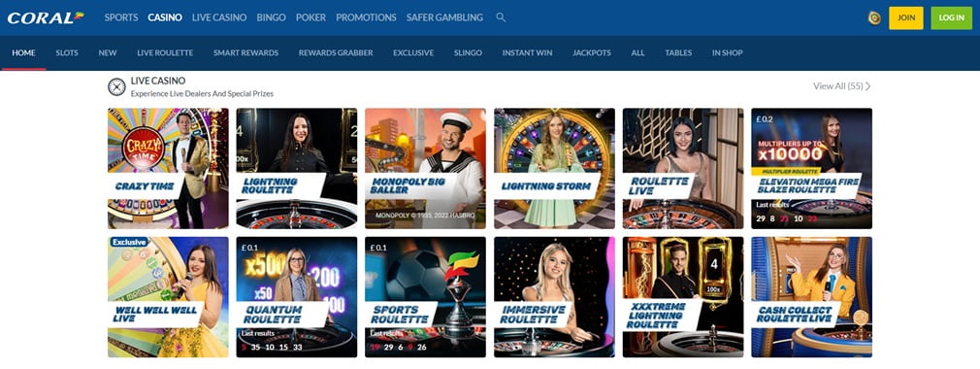Open the INSTANT WIN tab
The height and width of the screenshot is (369, 980).
pos(527,53)
